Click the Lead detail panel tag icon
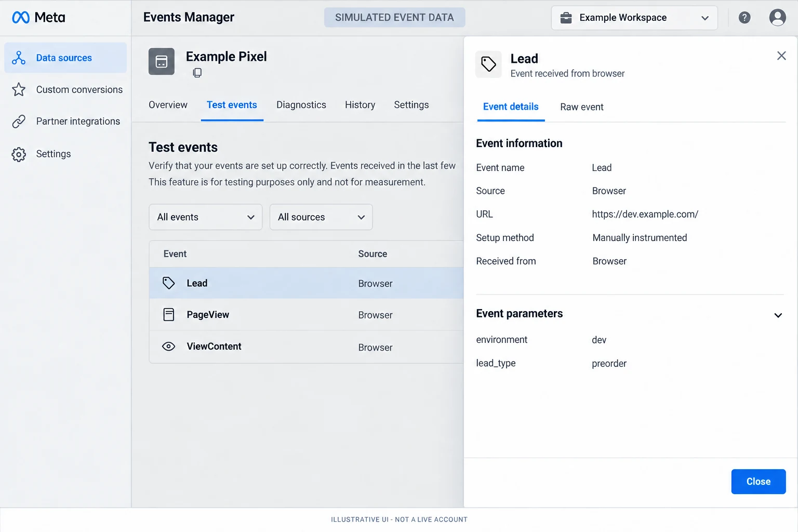Viewport: 798px width, 532px height. (488, 64)
